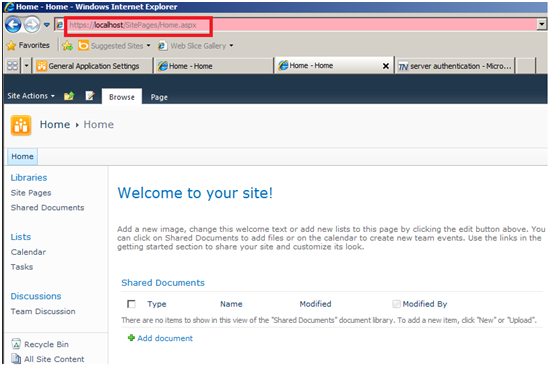Image resolution: width=557 pixels, height=370 pixels.
Task: Open recent pages dropdown next to Forward
Action: pos(47,25)
